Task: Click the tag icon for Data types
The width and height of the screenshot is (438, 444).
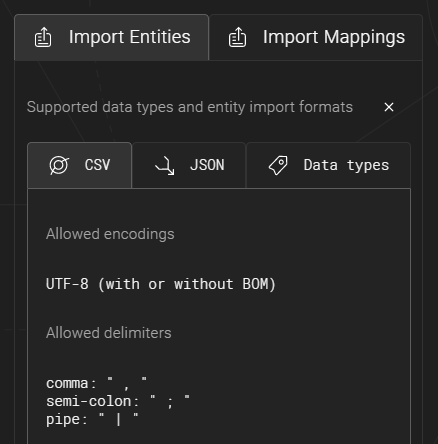Action: tap(278, 165)
